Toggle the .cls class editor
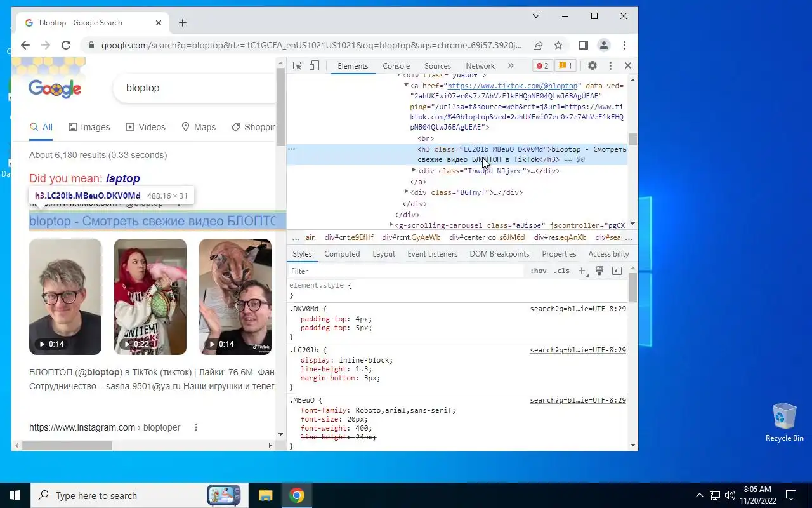The image size is (812, 508). pyautogui.click(x=561, y=271)
